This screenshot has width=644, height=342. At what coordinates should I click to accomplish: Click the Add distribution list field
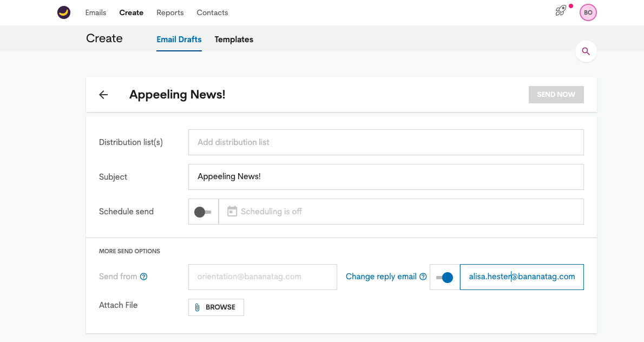(386, 142)
